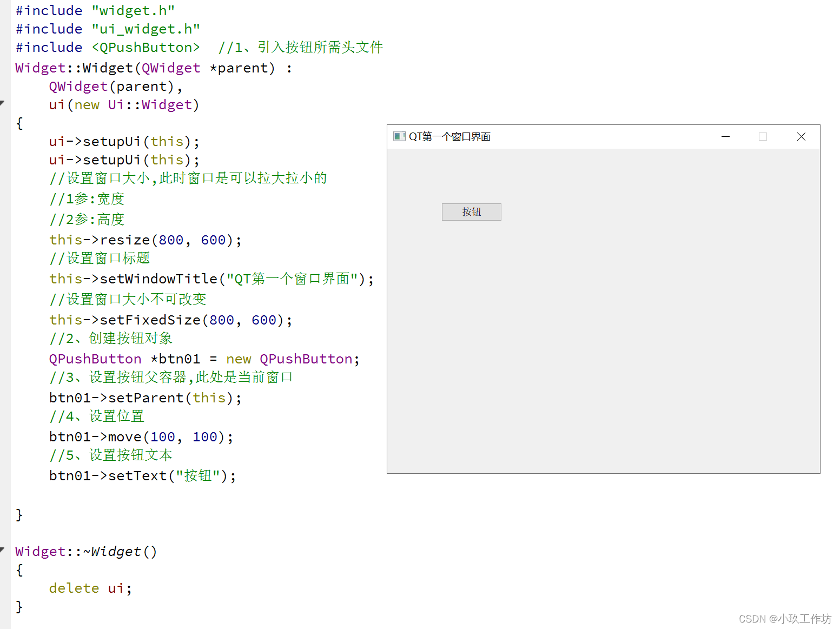Collapse the Widget constructor fold arrow
The image size is (840, 629).
2,103
